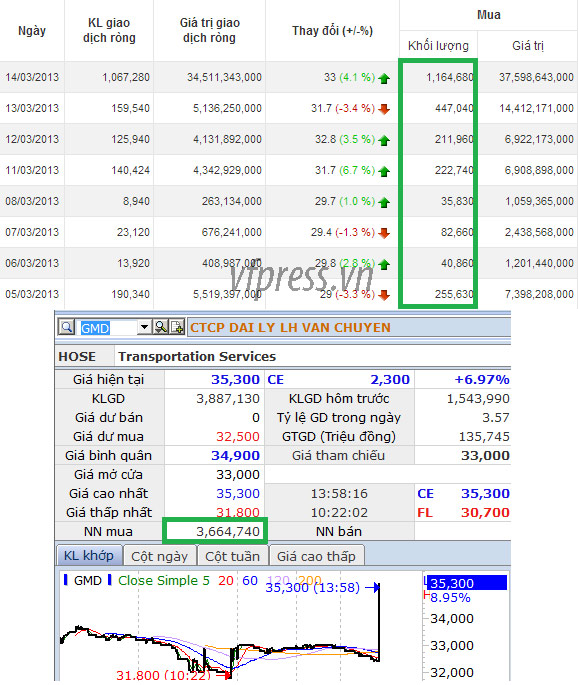Screen dimensions: 578x685
Task: Click Tỷ lệ GD trong ngày value 3.57
Action: 496,417
